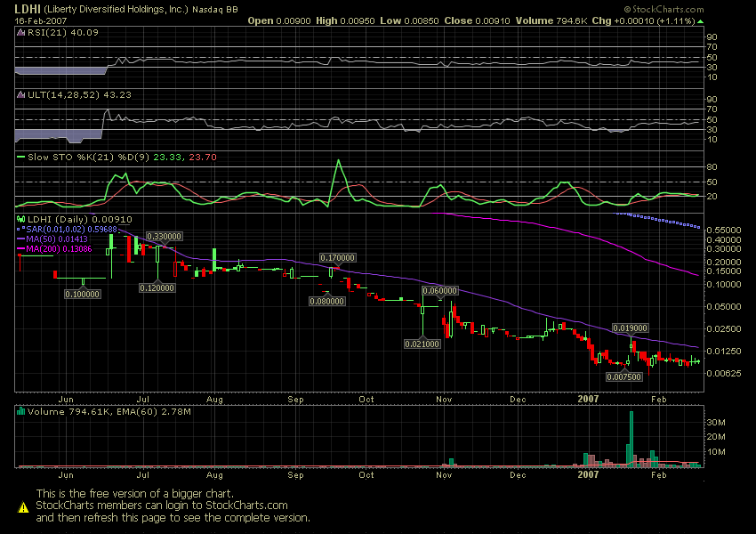
Task: Click the StockCharts.com copyright text at top right
Action: point(664,9)
